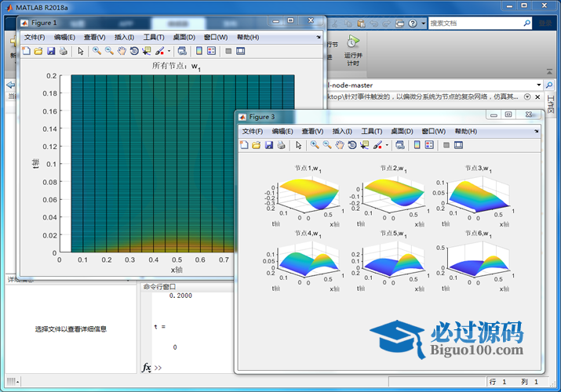The height and width of the screenshot is (392, 561).
Task: Click magnifier icon in 搜索文档 box
Action: point(526,24)
